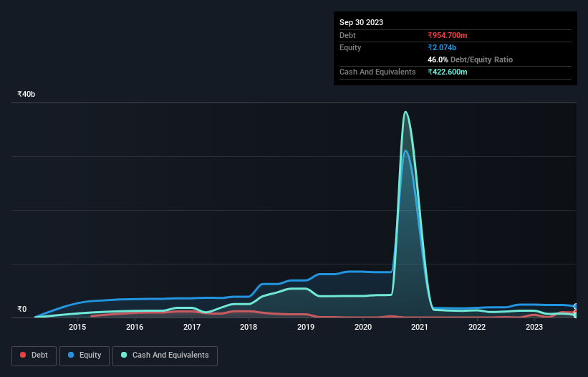Click the Debt label in tooltip
This screenshot has height=377, width=588.
click(x=347, y=35)
